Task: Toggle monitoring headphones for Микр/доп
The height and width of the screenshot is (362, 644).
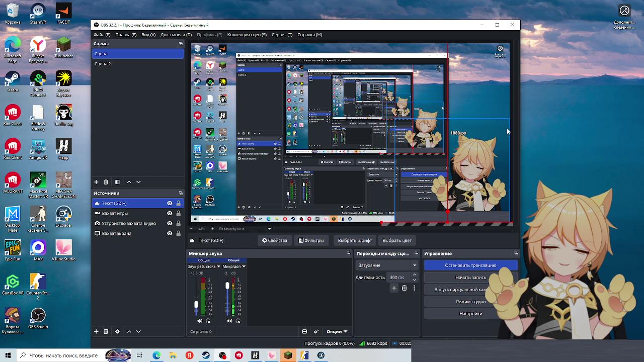Action: tap(238, 321)
